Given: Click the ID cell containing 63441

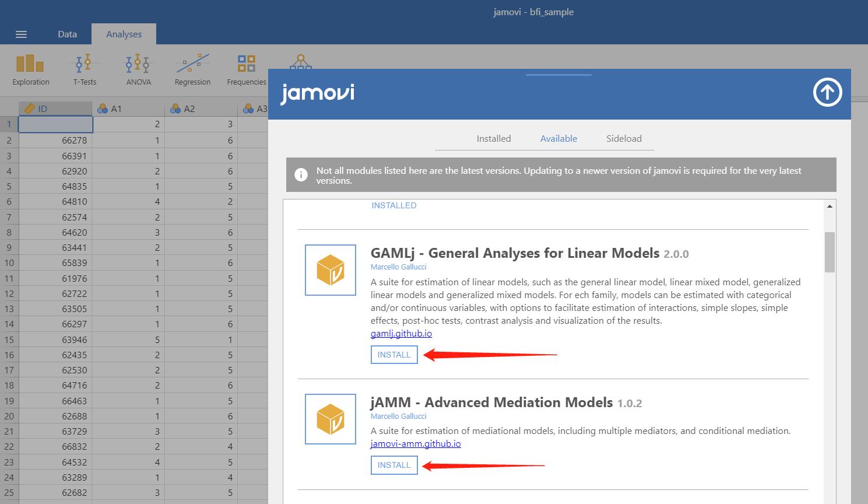Looking at the screenshot, I should click(x=55, y=247).
